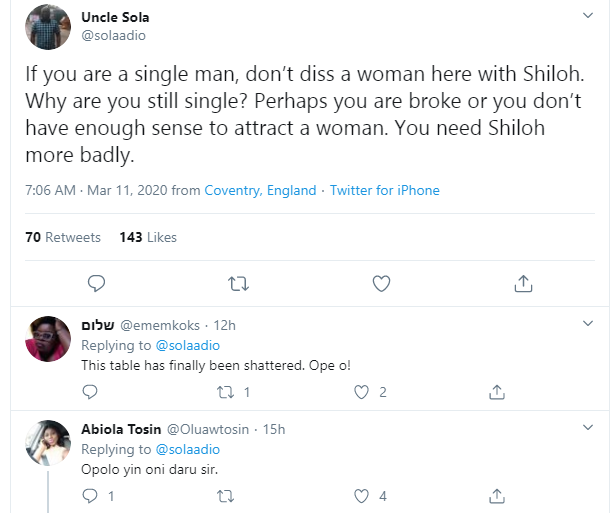
Task: Reply to Abiola Tosin's comment
Action: pos(89,496)
